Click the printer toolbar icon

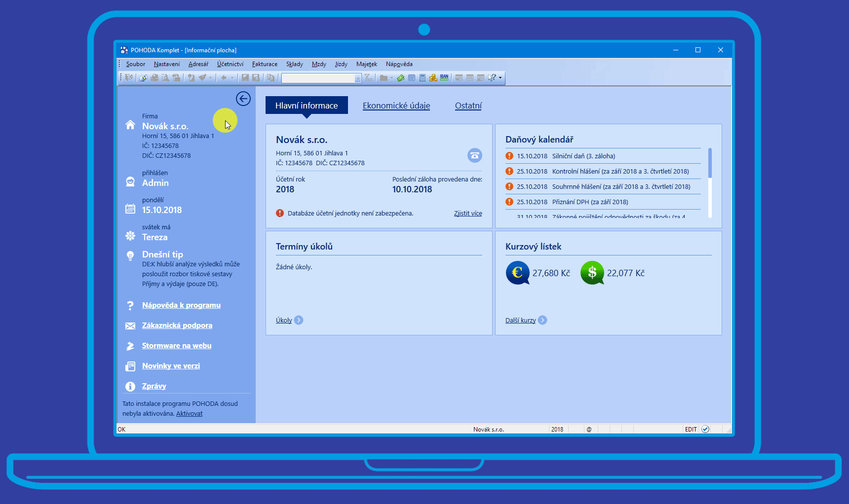click(154, 77)
